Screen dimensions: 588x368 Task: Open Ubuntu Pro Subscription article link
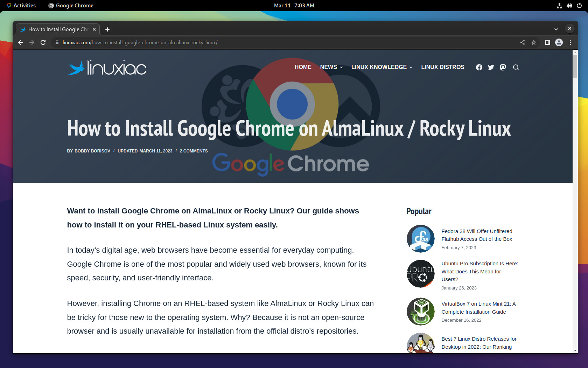tap(480, 271)
